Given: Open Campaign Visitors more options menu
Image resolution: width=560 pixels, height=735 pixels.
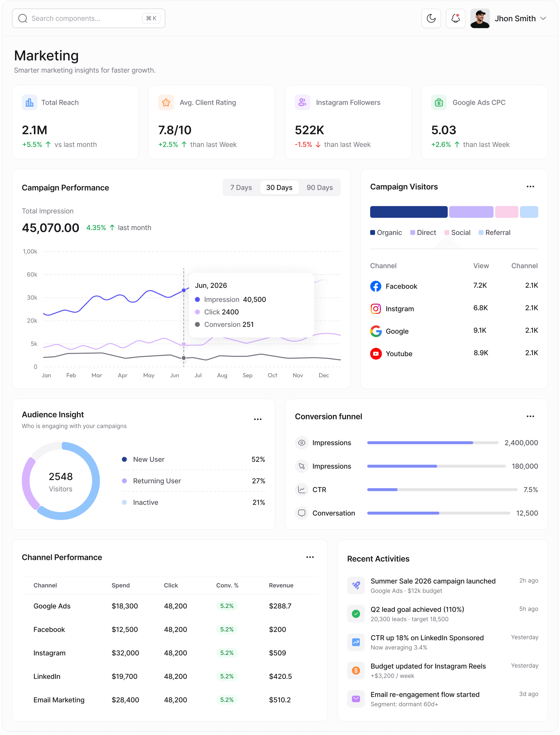Looking at the screenshot, I should pos(530,187).
